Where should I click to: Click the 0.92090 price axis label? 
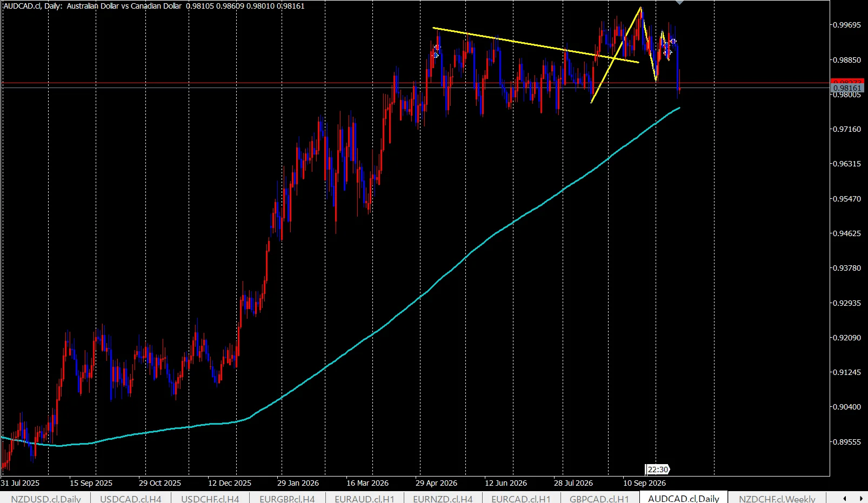coord(847,338)
